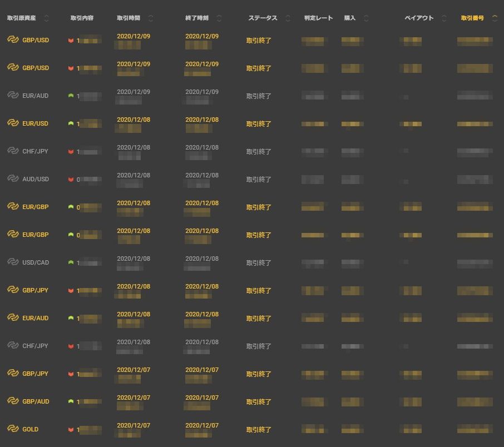Click the green up arrow in EUR/USD row

(x=71, y=123)
